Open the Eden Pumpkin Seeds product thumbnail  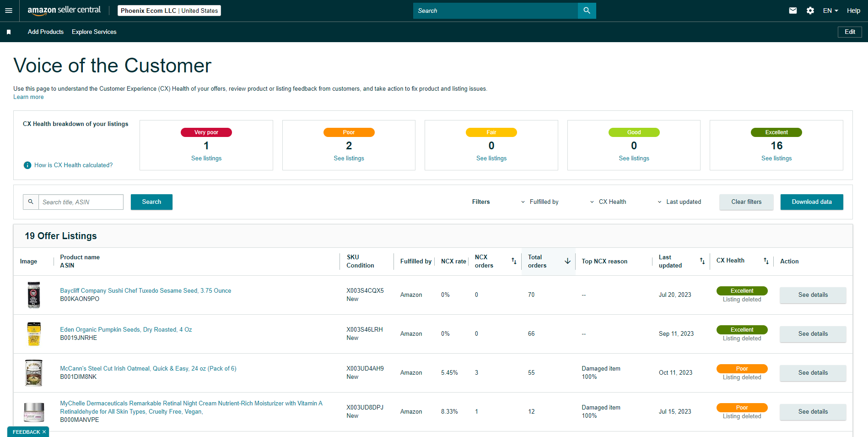pyautogui.click(x=34, y=334)
